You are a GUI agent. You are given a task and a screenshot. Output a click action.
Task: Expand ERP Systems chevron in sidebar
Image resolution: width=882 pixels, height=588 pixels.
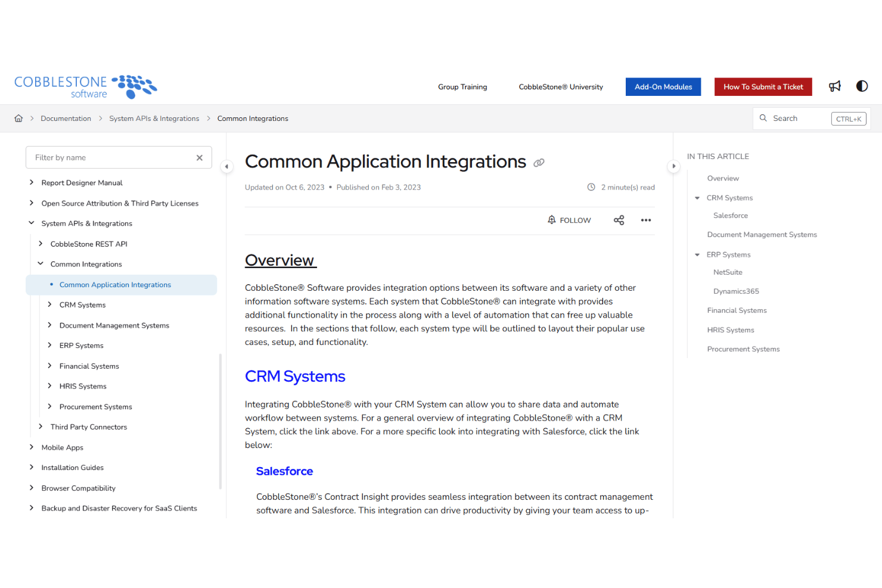pyautogui.click(x=49, y=345)
